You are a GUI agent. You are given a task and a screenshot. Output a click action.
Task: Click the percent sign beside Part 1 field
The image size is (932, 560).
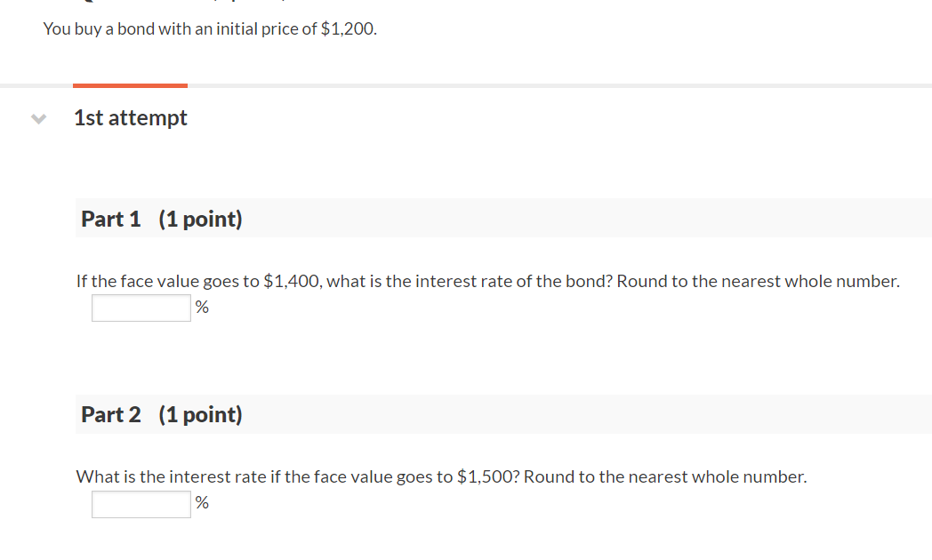pos(202,307)
